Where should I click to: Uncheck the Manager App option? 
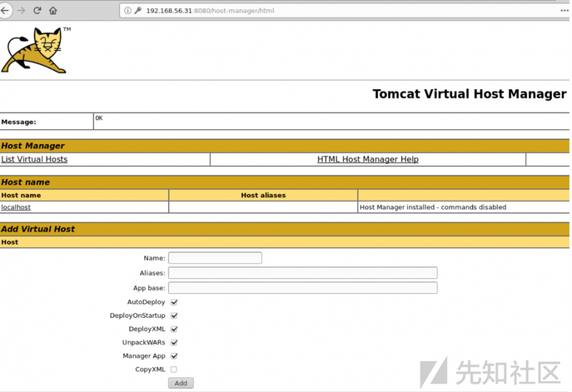tap(174, 356)
